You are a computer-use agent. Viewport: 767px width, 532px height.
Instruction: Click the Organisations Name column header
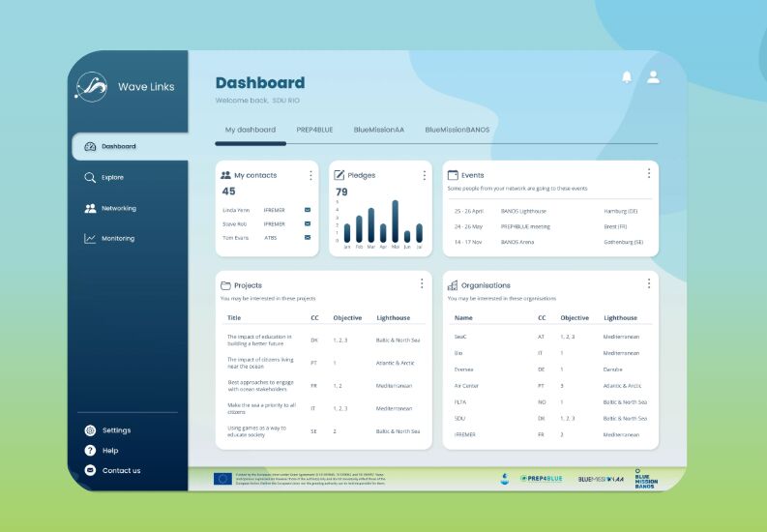point(463,318)
